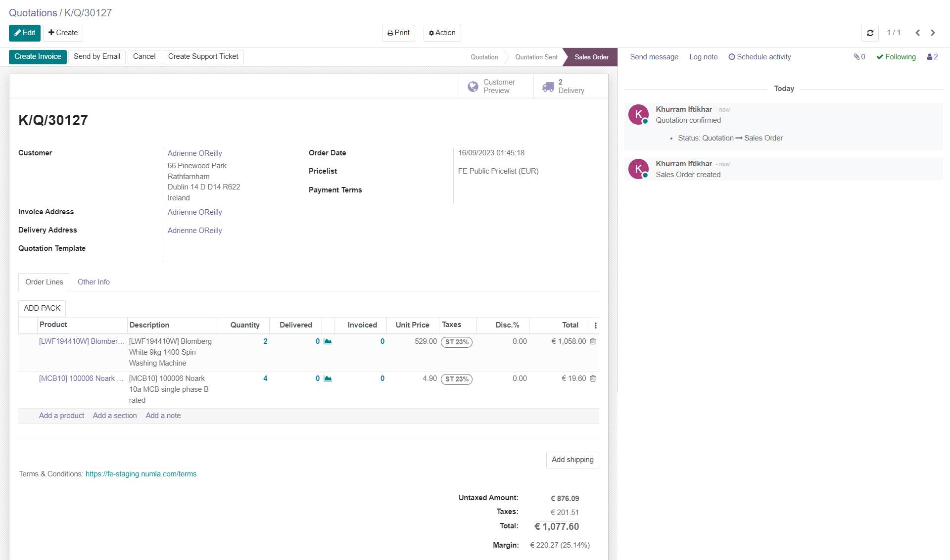This screenshot has height=560, width=950.
Task: Open attachments paperclip counter
Action: 859,57
